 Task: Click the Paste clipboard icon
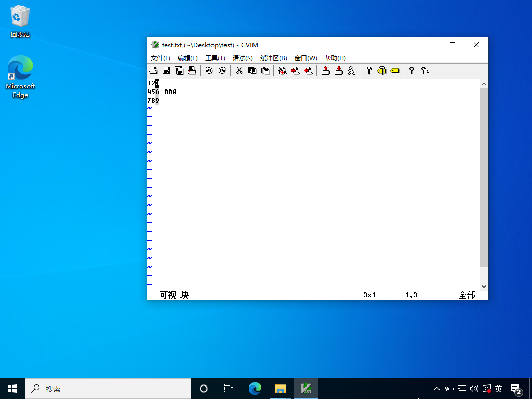click(265, 71)
